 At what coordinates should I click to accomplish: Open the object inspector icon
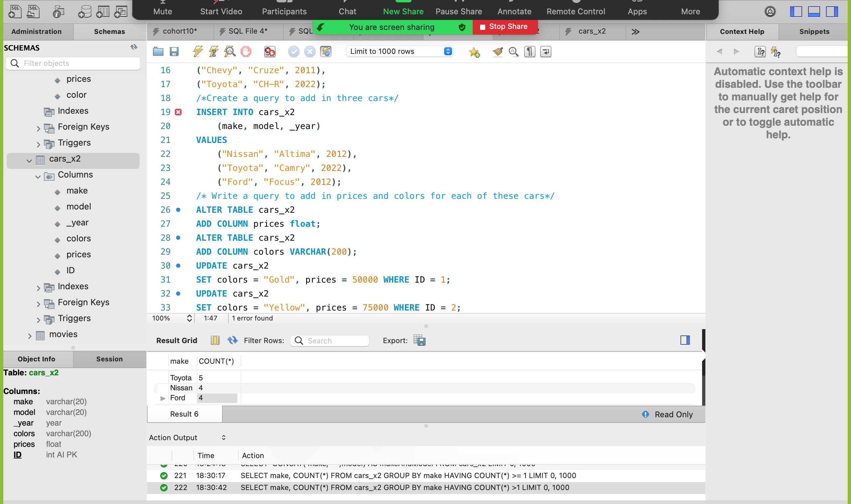59,12
